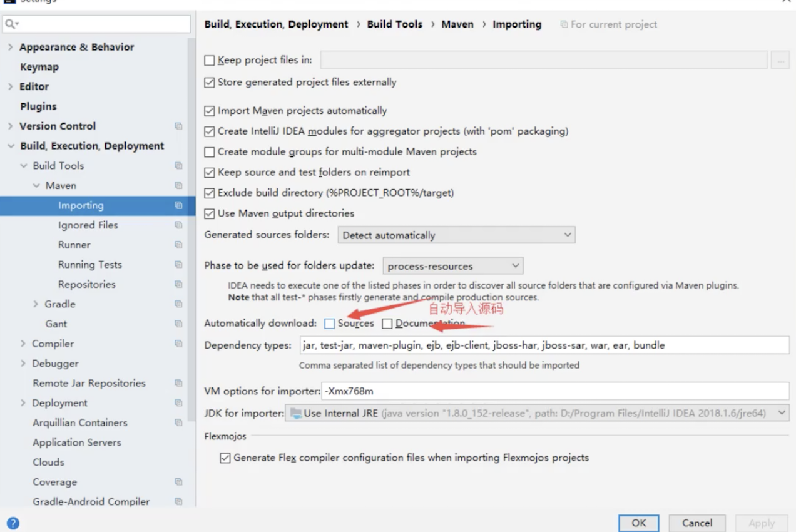The image size is (796, 532).
Task: Select Plugins in settings tree
Action: [x=38, y=106]
